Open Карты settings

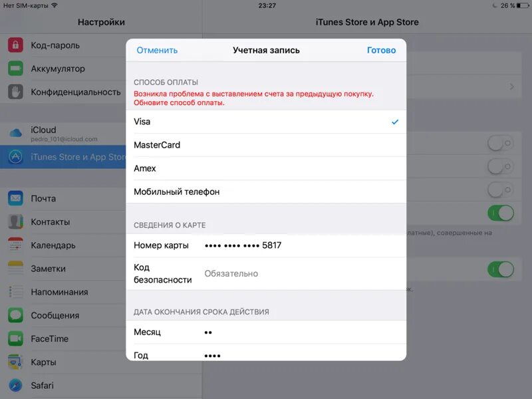(63, 362)
